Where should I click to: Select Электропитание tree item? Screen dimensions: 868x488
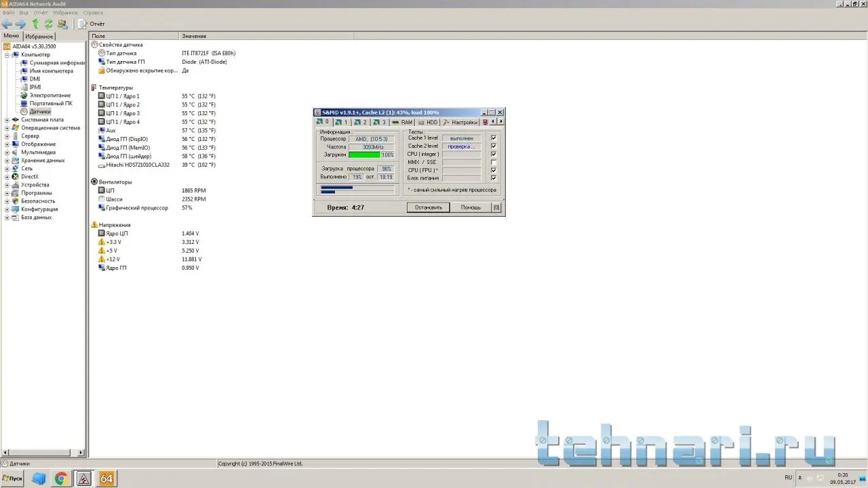[x=50, y=95]
